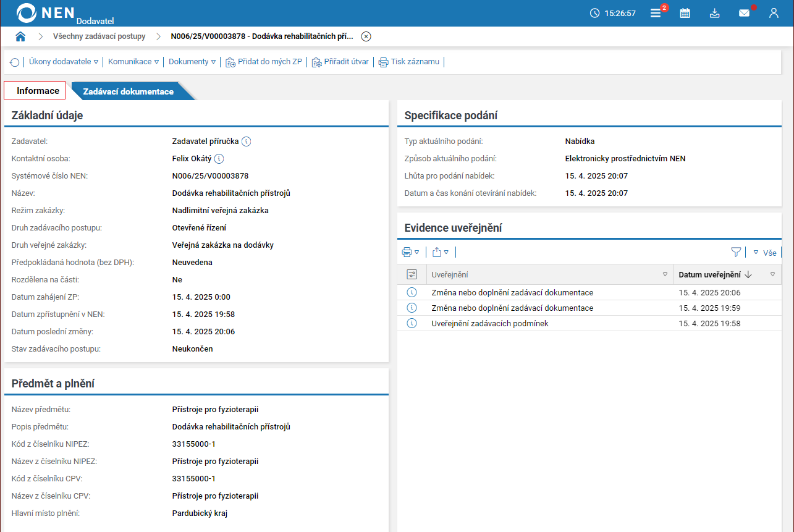The image size is (794, 532).
Task: Open the task list icon with badge 2
Action: click(656, 13)
